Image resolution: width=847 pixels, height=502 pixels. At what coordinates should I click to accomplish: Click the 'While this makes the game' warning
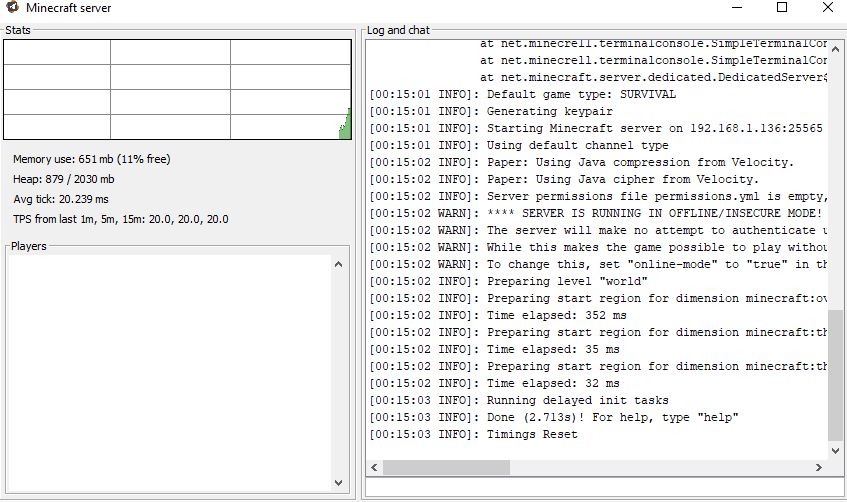598,247
